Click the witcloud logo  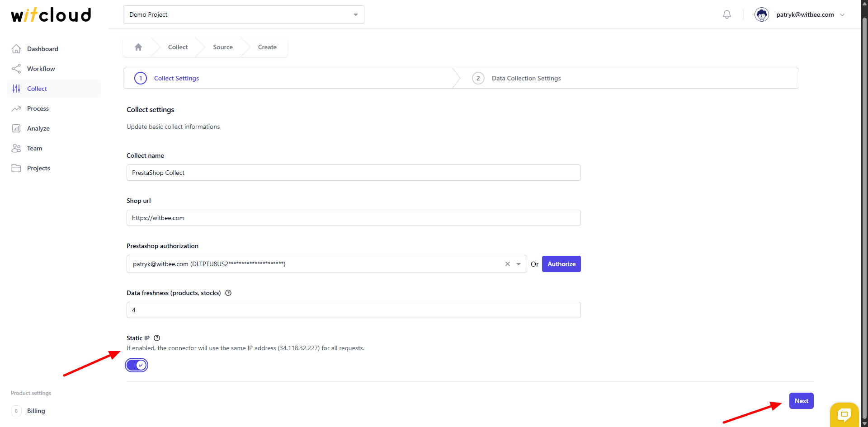[51, 15]
